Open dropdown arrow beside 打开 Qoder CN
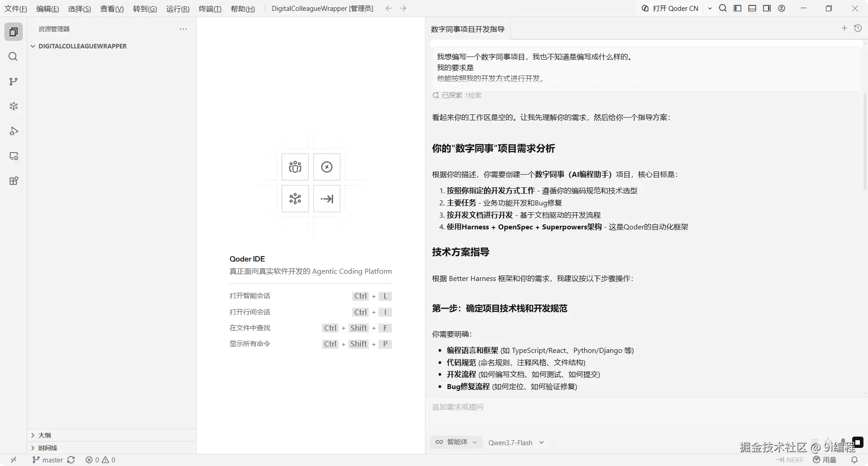 [x=710, y=8]
